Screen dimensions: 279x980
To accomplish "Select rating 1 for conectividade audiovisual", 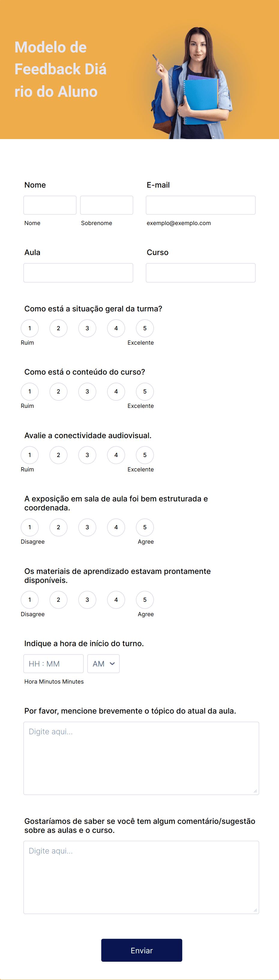I will pyautogui.click(x=30, y=455).
